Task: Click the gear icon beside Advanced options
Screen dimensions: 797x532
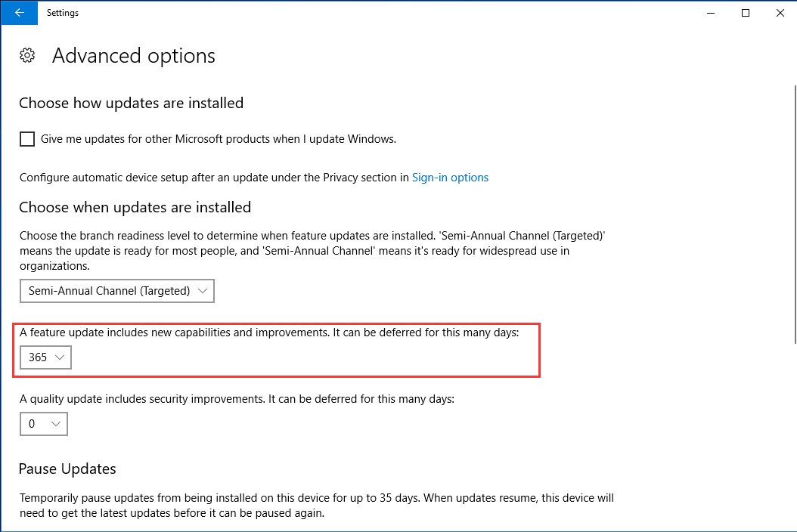Action: click(28, 56)
